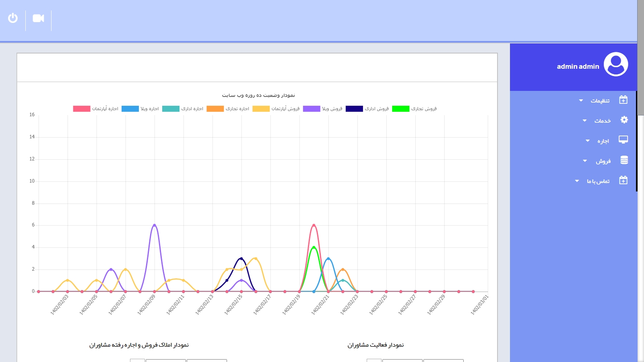This screenshot has width=644, height=362.
Task: Open the admin admin user avatar
Action: pyautogui.click(x=615, y=64)
